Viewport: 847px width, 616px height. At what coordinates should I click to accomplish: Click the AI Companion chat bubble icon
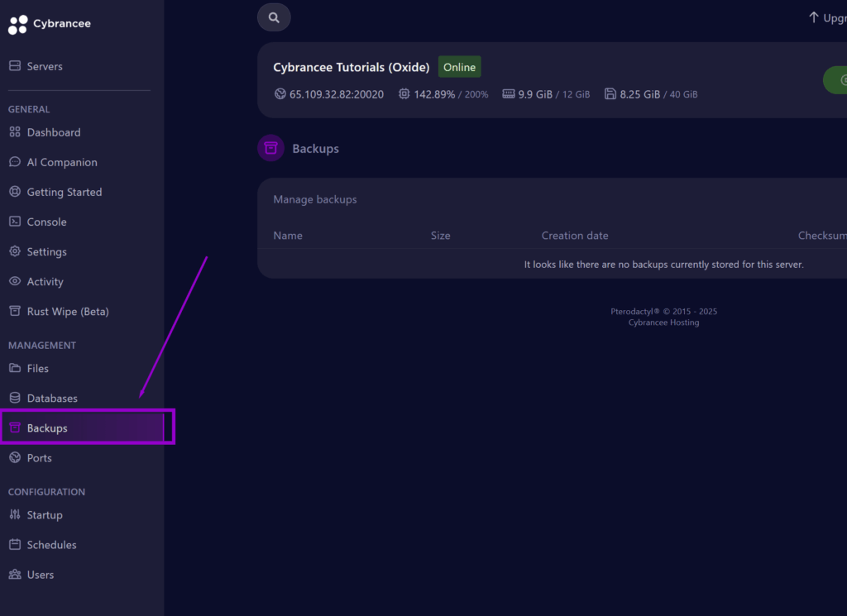click(x=15, y=162)
